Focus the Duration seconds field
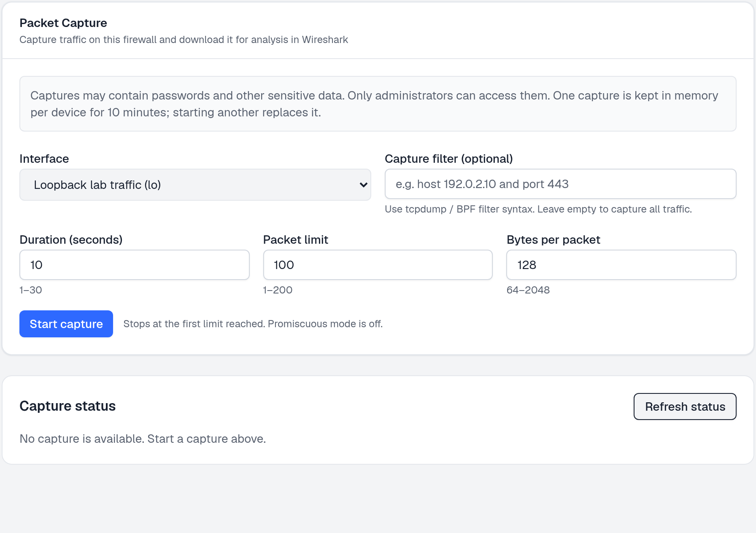 click(x=135, y=265)
